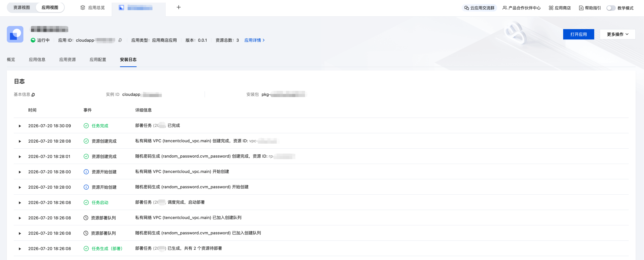
Task: Click the 私有网络 VPC 开始创建 detail text
Action: pyautogui.click(x=182, y=171)
